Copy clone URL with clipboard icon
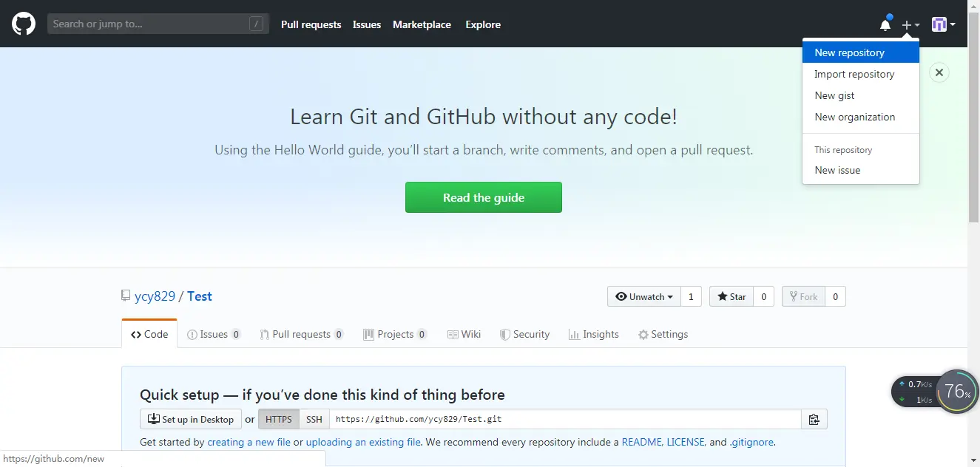The image size is (980, 467). [x=814, y=419]
